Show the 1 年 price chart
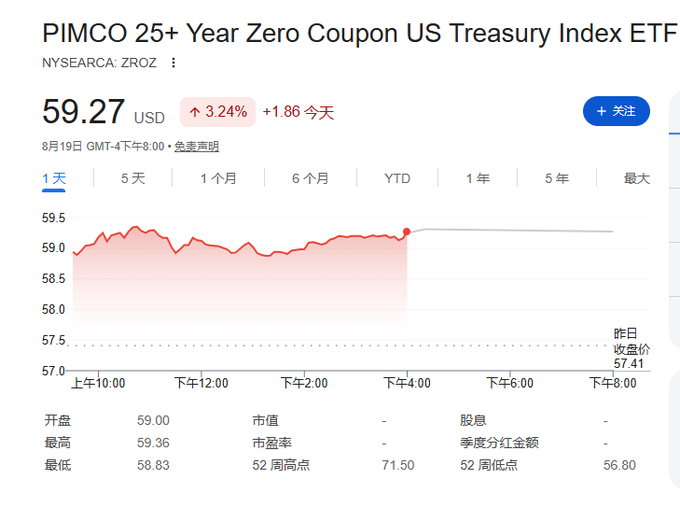Viewport: 680px width, 507px height. 477,178
